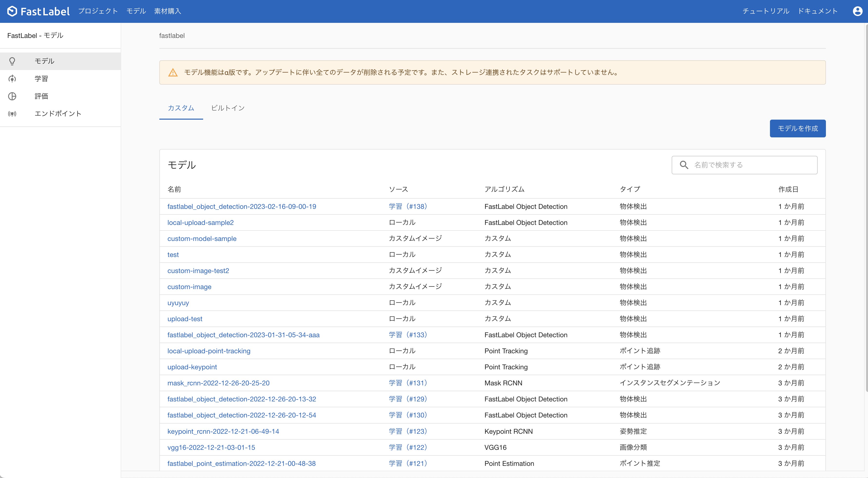This screenshot has height=478, width=868.
Task: Focus the 名前で検索する search field
Action: coord(744,165)
